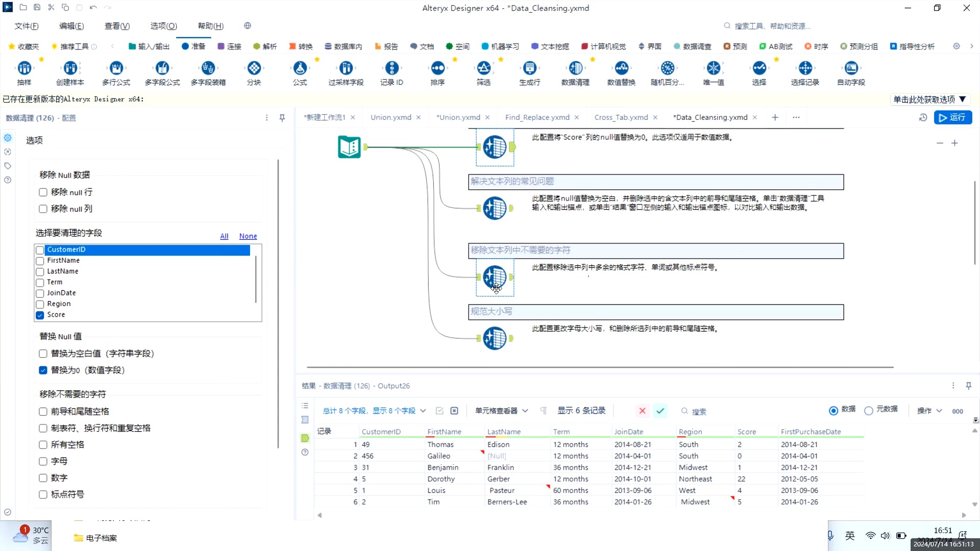Screen dimensions: 980x551
Task: Expand the 单元格查看器 dropdown
Action: (x=501, y=411)
